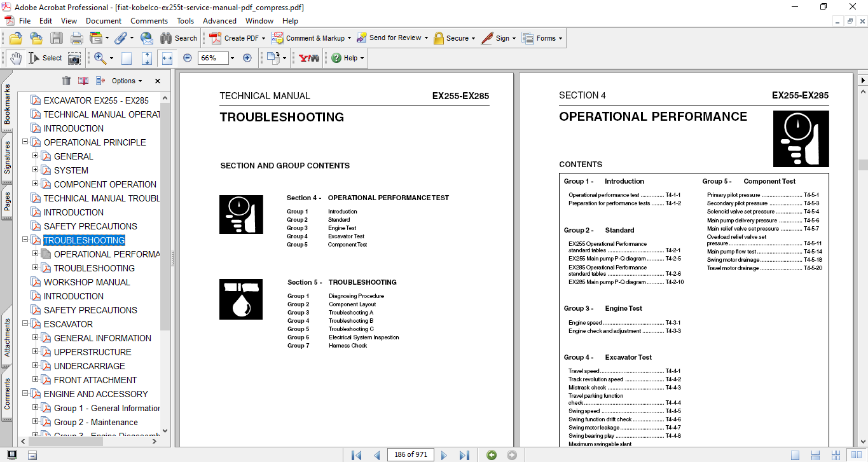Click the Print icon in toolbar
This screenshot has width=868, height=462.
click(x=76, y=38)
